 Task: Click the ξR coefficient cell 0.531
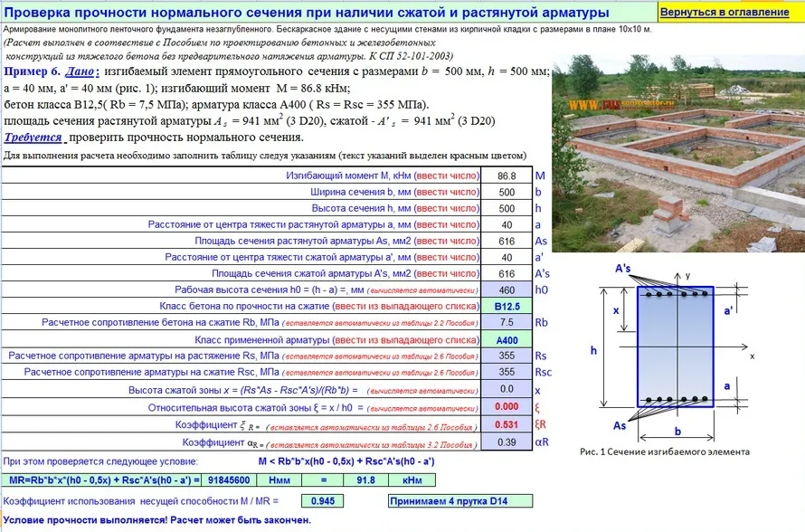507,424
